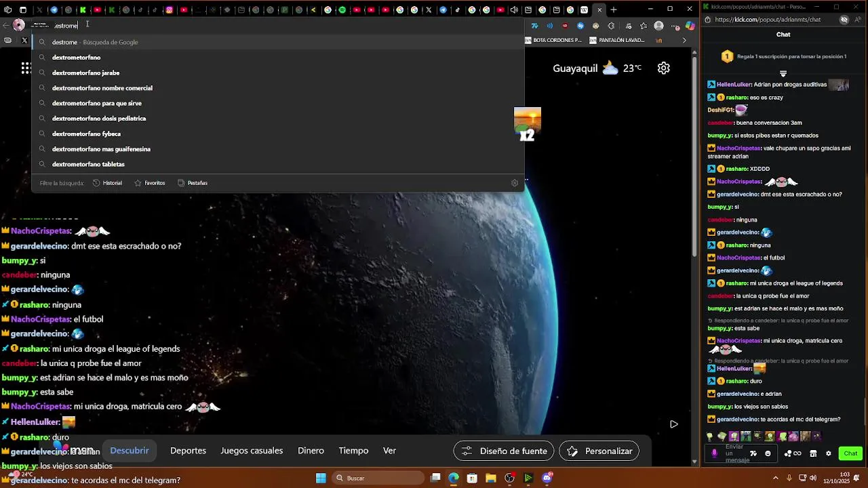Open Edge settings and more menu
The image size is (868, 488).
point(675,26)
